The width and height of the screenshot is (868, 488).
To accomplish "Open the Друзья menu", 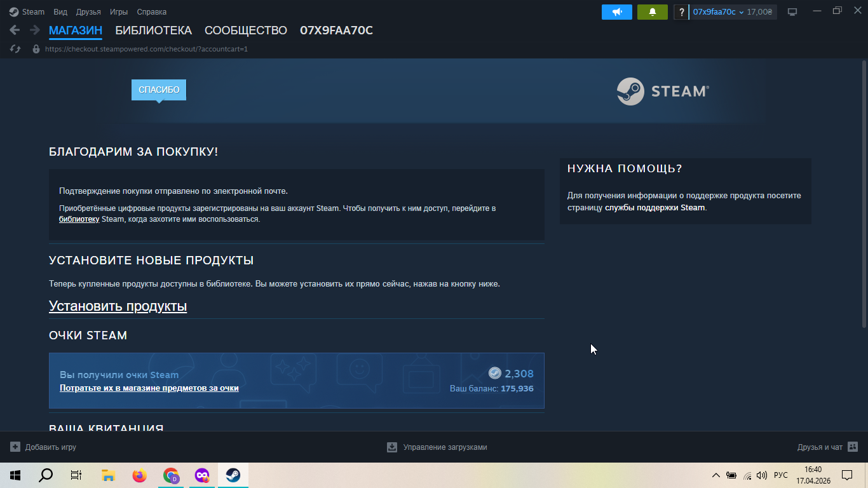I will (x=88, y=12).
